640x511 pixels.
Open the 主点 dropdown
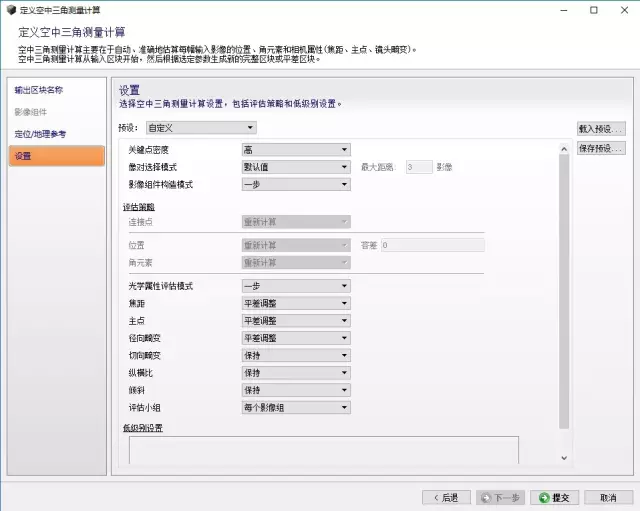pyautogui.click(x=296, y=321)
